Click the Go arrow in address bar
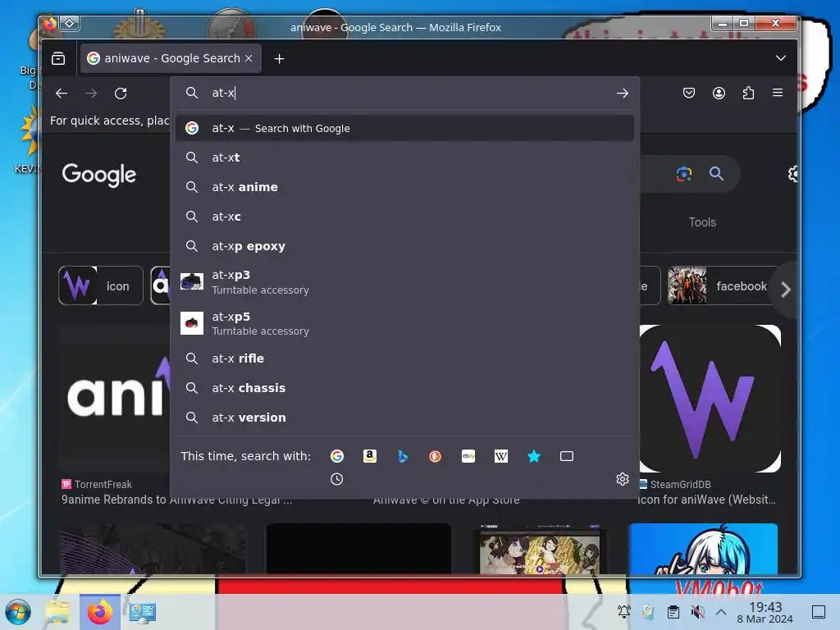Screen dimensions: 840x630 622,94
